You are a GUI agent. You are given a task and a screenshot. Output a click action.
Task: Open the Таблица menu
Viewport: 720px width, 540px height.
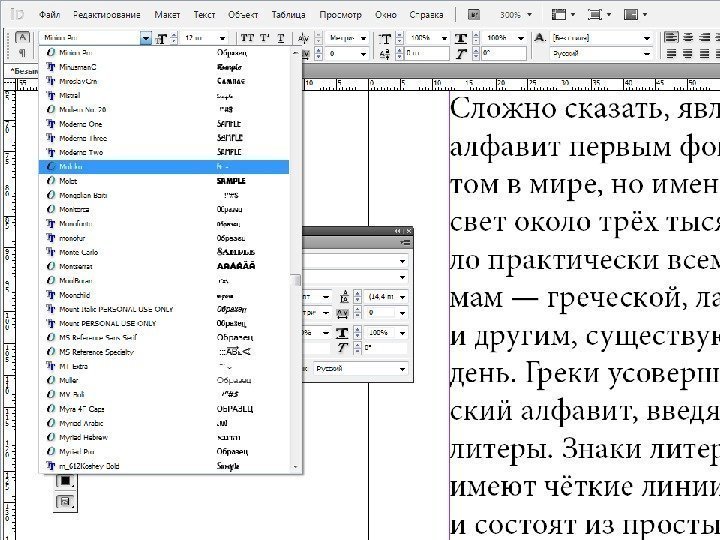tap(288, 15)
